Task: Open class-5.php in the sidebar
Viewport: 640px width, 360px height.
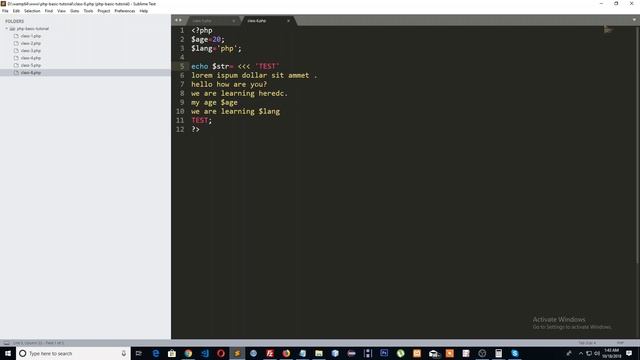Action: (x=31, y=65)
